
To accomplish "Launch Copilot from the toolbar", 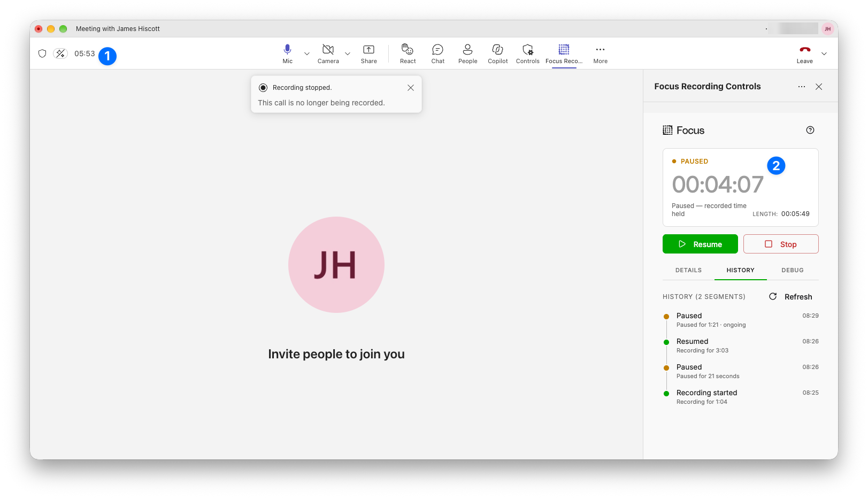I will (497, 53).
